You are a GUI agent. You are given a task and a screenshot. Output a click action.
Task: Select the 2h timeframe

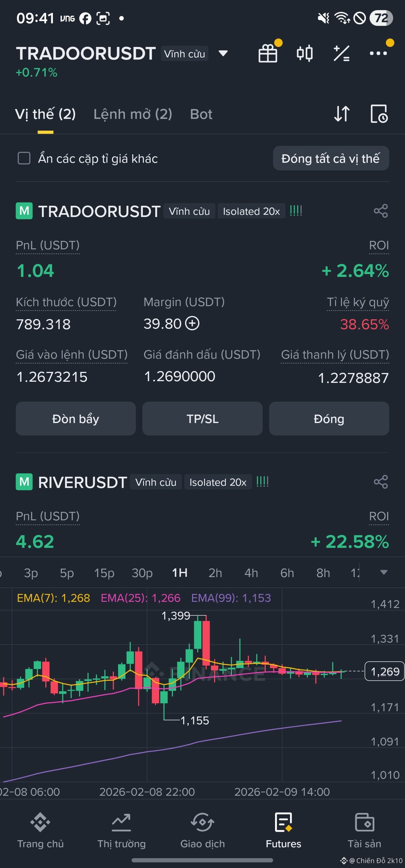pyautogui.click(x=215, y=573)
